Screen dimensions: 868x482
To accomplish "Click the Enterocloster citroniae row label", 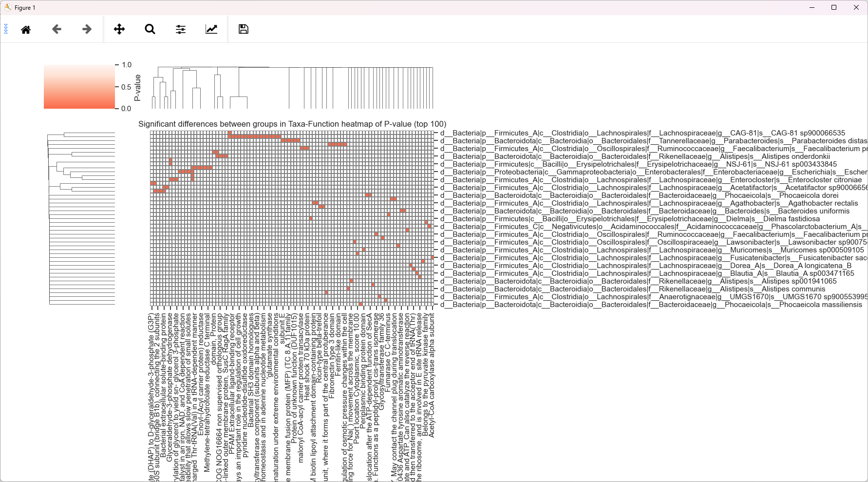I will [x=651, y=180].
